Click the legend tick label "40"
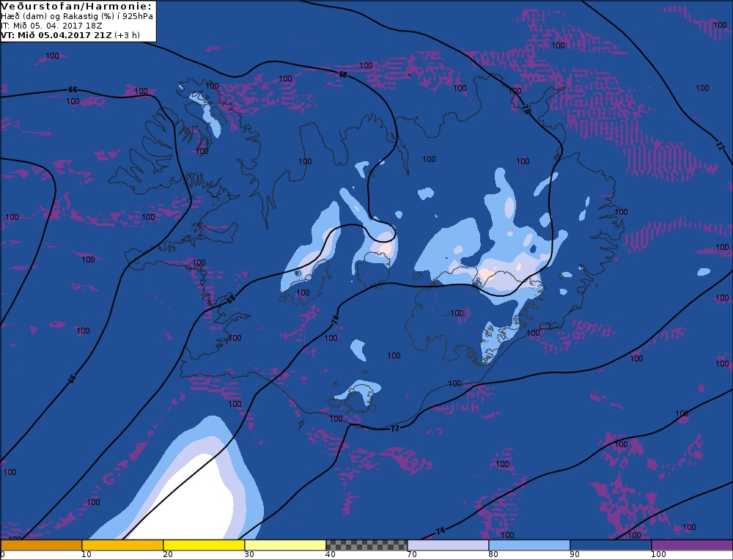 330,555
